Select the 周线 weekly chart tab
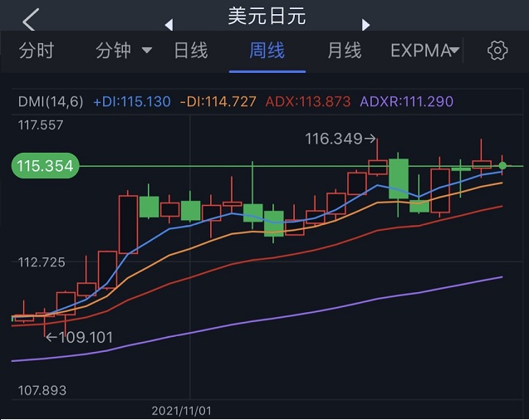 point(267,51)
